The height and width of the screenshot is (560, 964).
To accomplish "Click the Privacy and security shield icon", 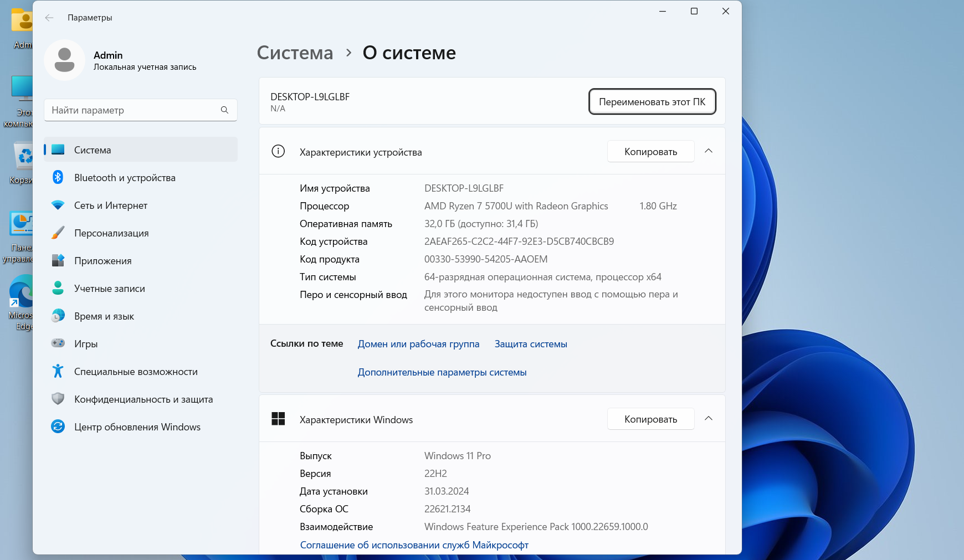I will pyautogui.click(x=58, y=399).
